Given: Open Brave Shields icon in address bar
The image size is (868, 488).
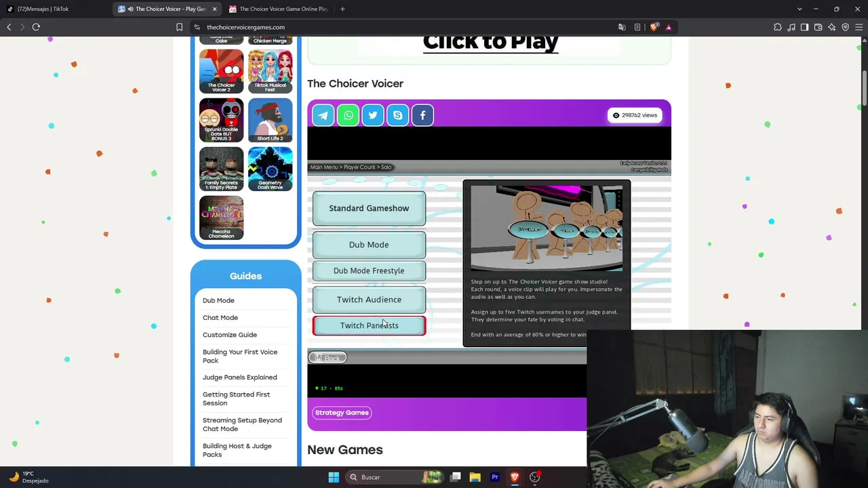Looking at the screenshot, I should [x=654, y=27].
